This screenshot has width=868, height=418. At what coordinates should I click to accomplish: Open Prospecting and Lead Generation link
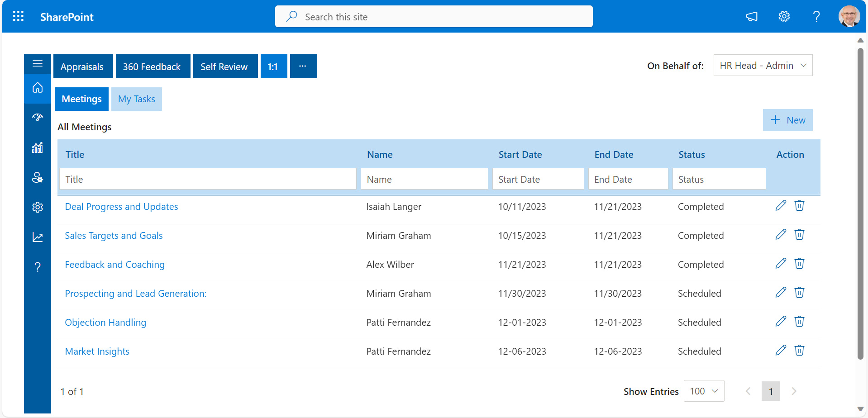tap(136, 294)
